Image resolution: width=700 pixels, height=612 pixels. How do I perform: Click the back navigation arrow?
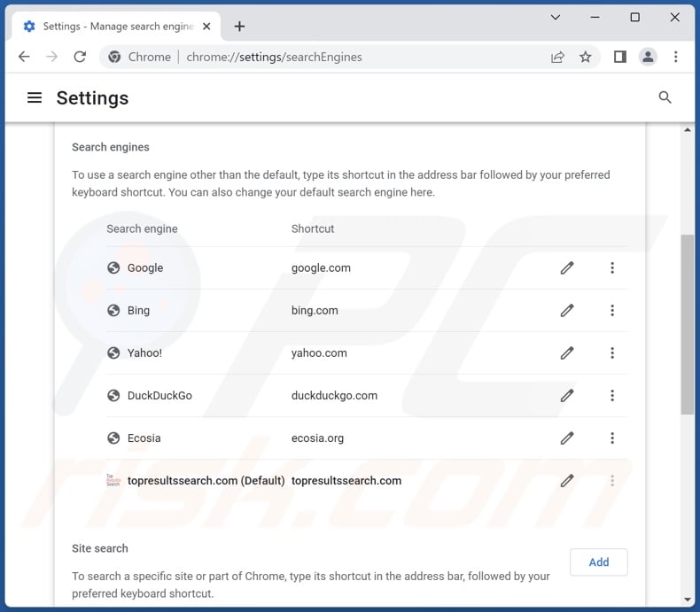pyautogui.click(x=24, y=57)
